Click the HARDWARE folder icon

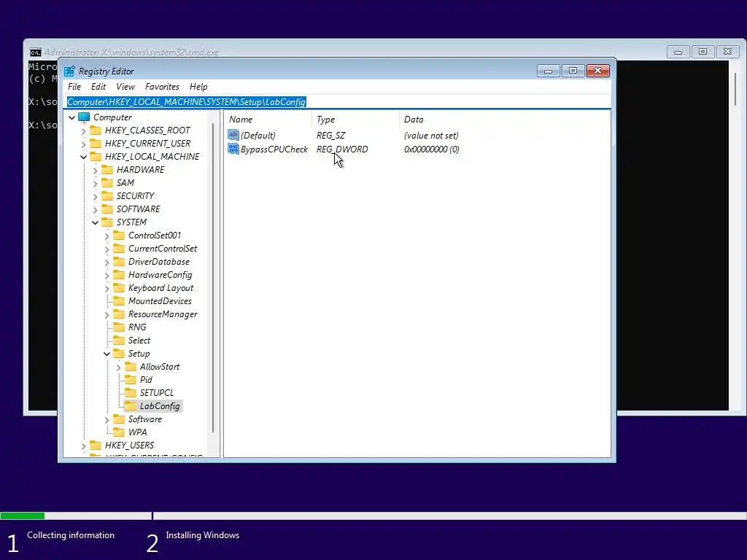pos(107,169)
